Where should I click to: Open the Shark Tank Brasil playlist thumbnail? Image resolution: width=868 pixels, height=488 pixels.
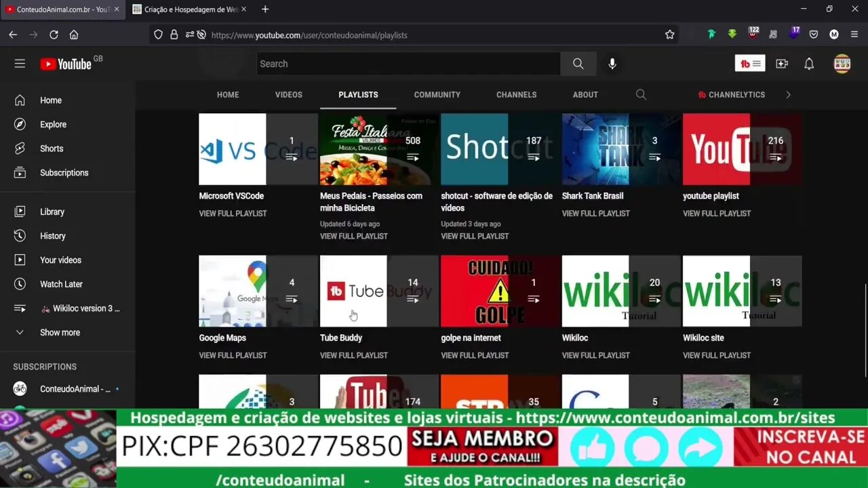point(621,149)
